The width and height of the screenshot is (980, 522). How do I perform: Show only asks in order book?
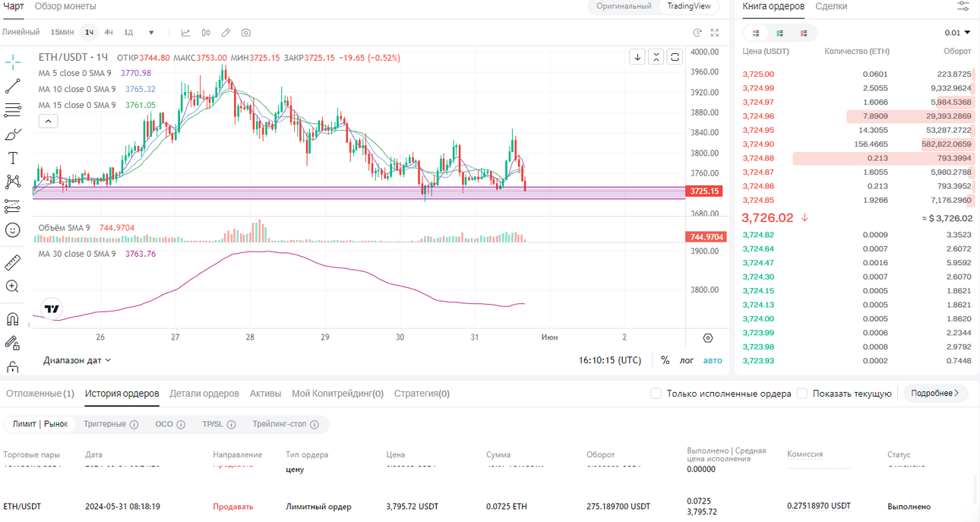[x=804, y=33]
